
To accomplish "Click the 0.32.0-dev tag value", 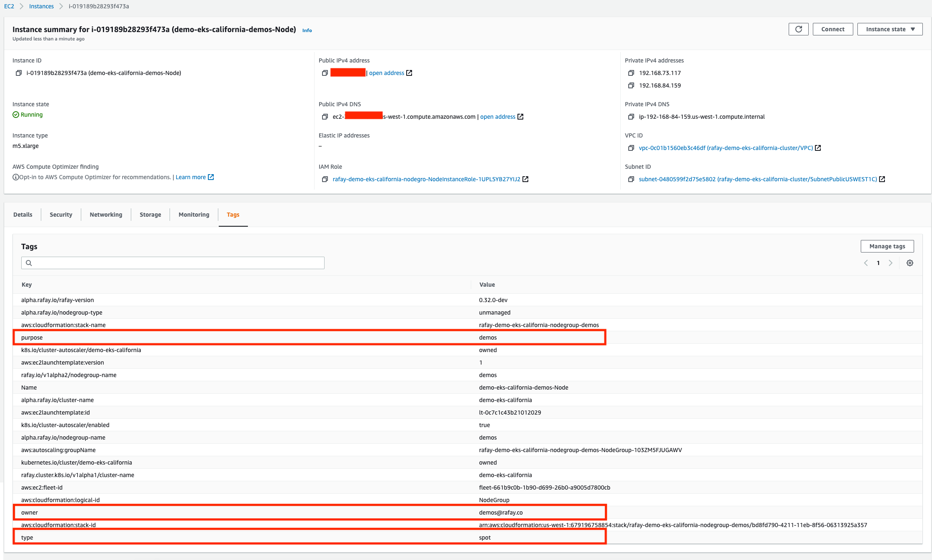I will coord(493,300).
